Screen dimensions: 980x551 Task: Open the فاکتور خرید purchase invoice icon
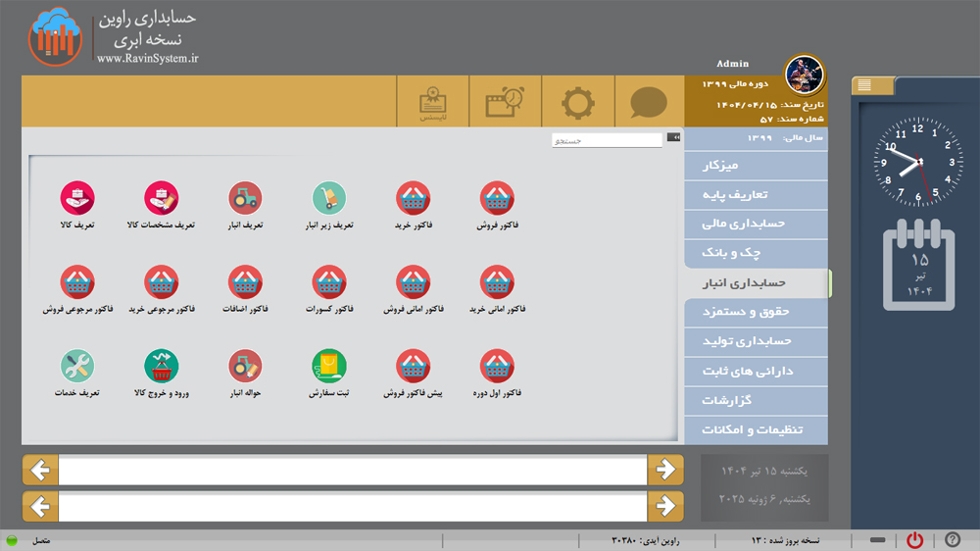click(x=413, y=199)
